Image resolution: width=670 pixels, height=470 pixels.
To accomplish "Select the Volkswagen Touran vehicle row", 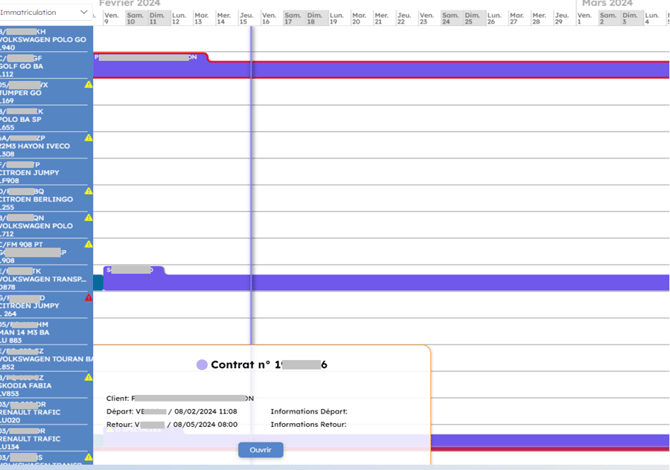I will click(x=46, y=358).
